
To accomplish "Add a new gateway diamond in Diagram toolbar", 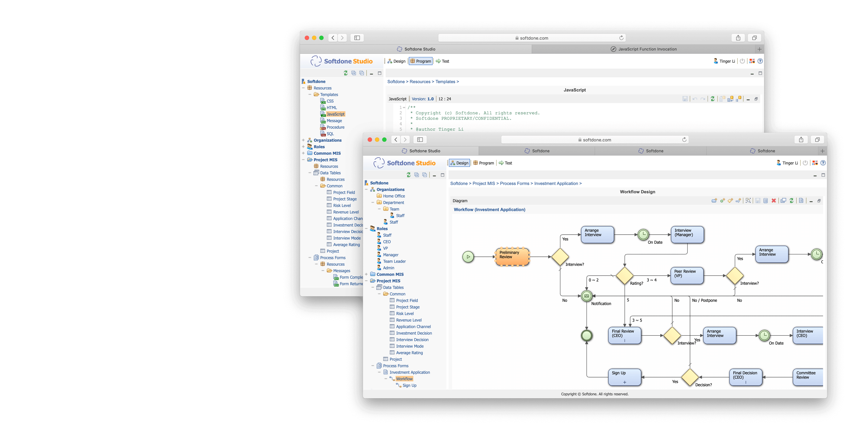I will [730, 201].
